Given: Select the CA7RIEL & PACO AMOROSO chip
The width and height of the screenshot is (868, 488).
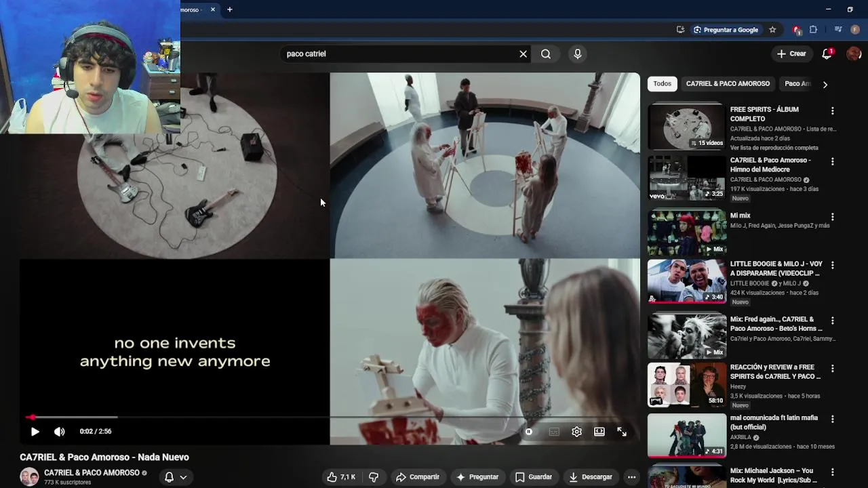Looking at the screenshot, I should click(x=728, y=84).
